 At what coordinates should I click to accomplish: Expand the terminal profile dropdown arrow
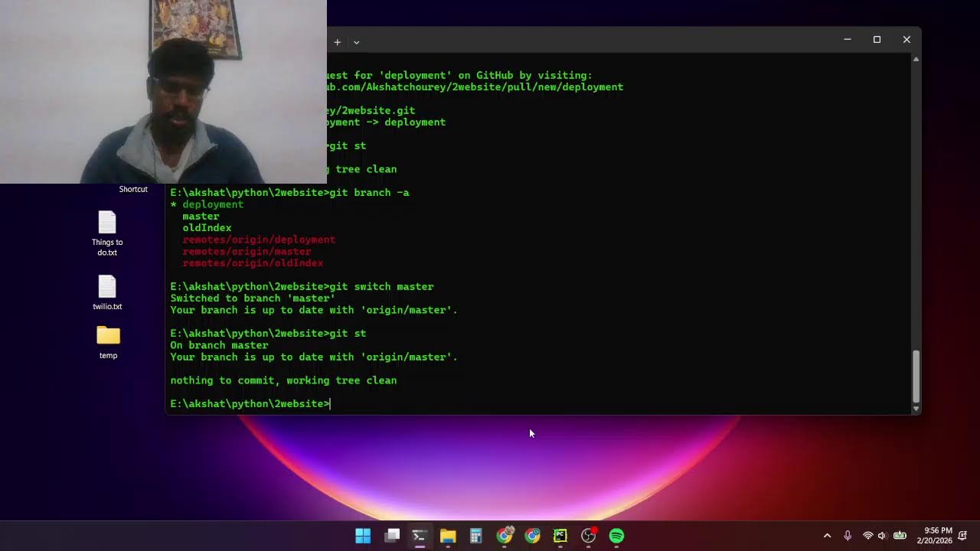pyautogui.click(x=356, y=42)
